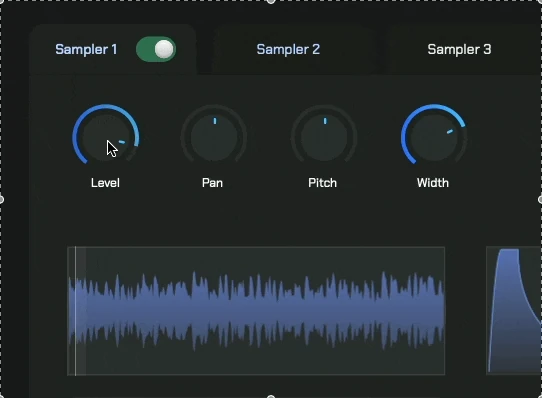The height and width of the screenshot is (398, 542).
Task: Click the Width knob
Action: 434,136
